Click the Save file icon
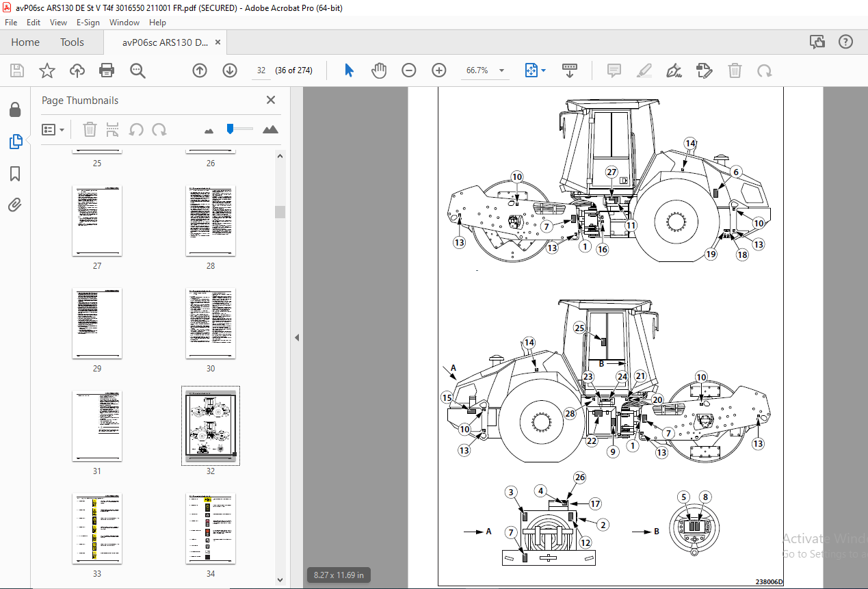 click(17, 70)
